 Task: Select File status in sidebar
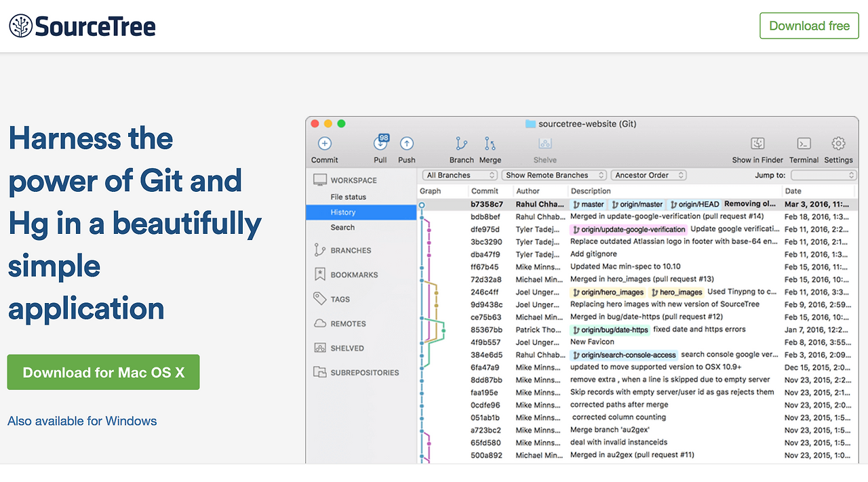click(x=348, y=197)
